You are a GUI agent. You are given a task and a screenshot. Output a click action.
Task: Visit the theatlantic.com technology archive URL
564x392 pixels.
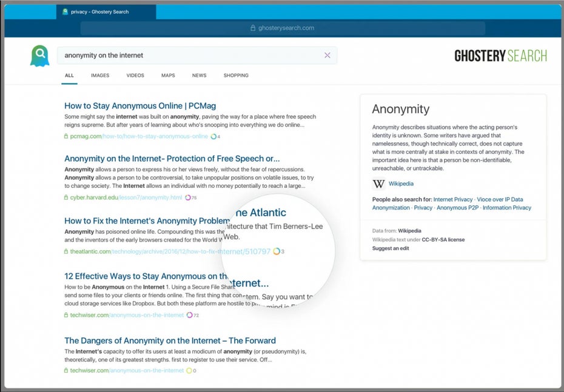point(170,251)
